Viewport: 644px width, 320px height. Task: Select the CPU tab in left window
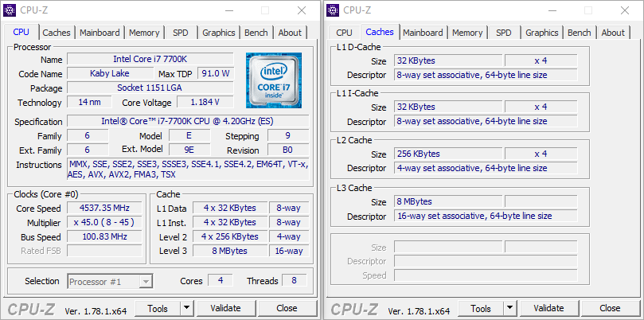[21, 32]
